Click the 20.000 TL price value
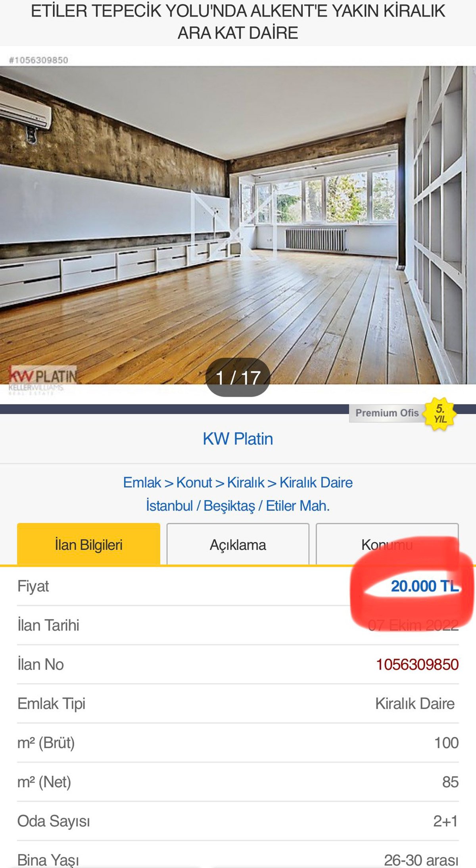 pos(425,586)
